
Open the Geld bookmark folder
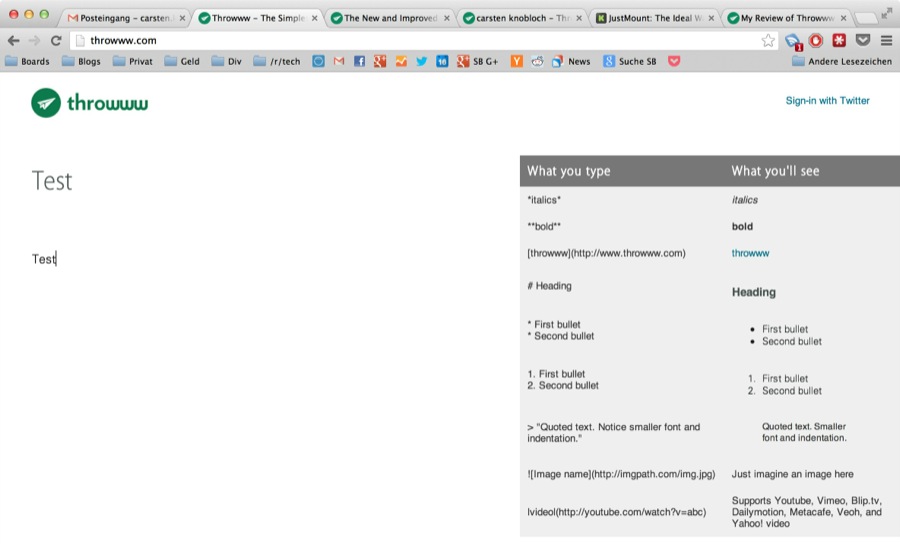(182, 61)
